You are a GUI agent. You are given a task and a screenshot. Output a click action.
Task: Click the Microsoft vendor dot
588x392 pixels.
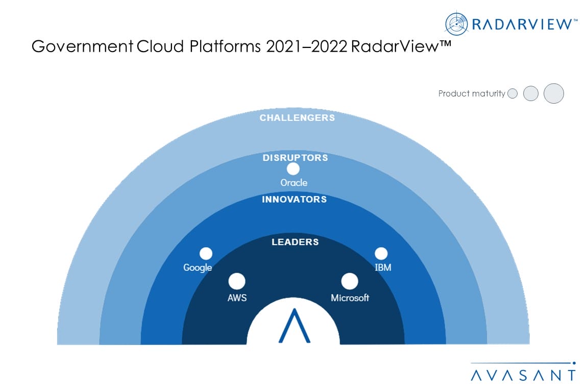350,281
